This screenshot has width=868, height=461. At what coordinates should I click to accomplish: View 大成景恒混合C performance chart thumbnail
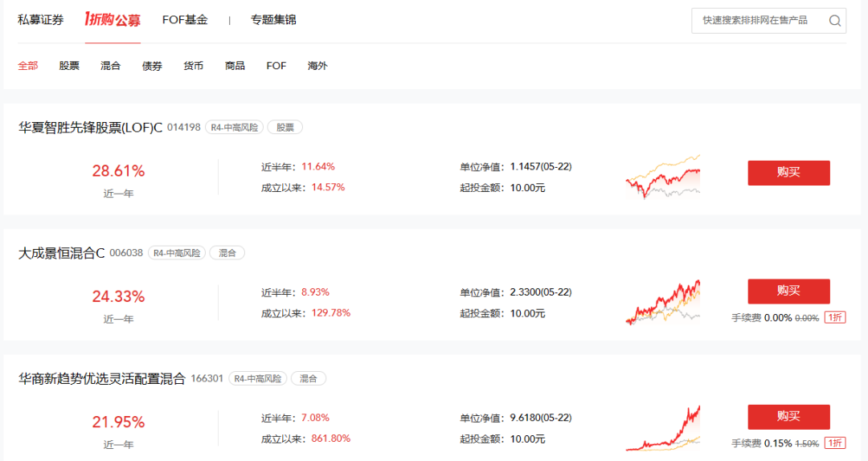[663, 303]
